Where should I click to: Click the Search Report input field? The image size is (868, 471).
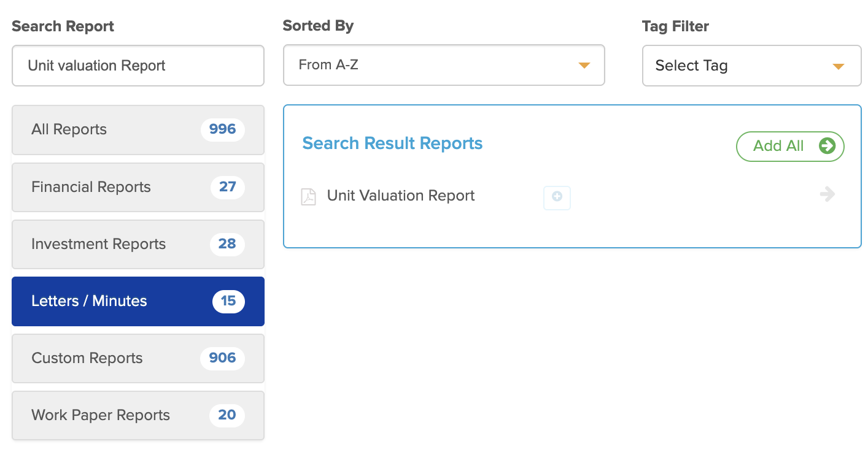138,66
